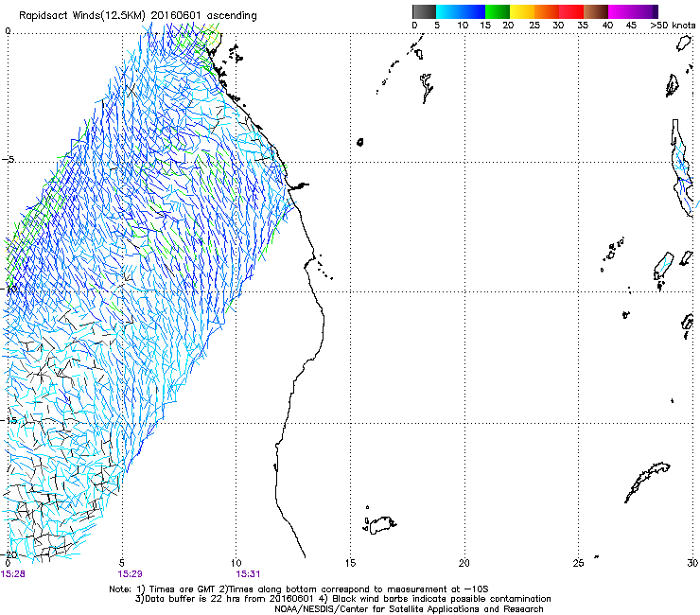Click the ">50 knots" legend label
This screenshot has width=700, height=615.
click(673, 26)
